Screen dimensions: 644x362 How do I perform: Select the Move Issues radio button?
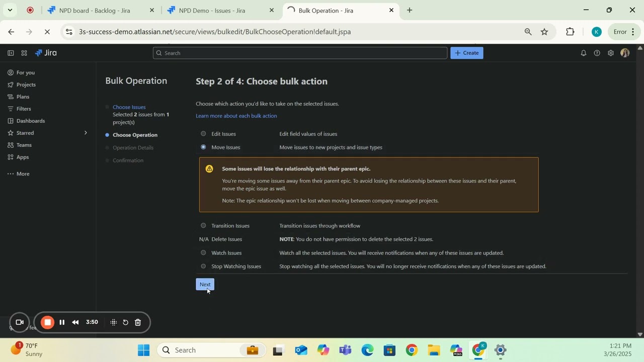(x=203, y=147)
